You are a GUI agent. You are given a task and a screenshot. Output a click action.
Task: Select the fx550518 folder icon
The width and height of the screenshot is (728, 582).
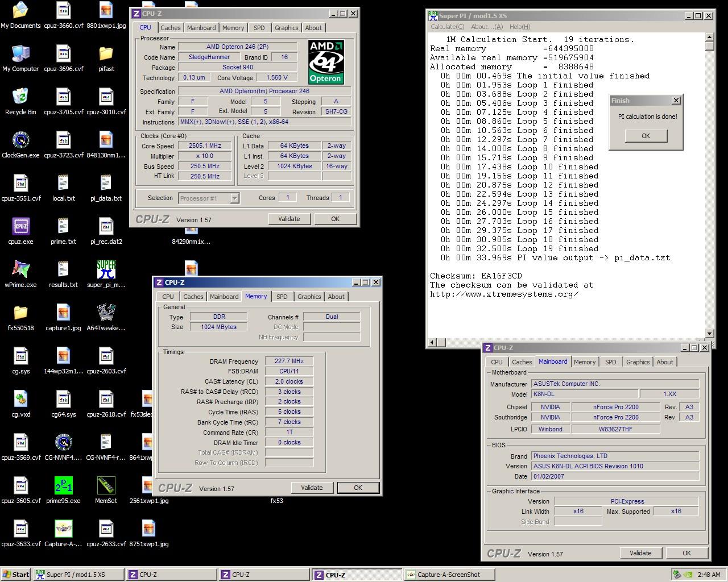click(x=20, y=313)
